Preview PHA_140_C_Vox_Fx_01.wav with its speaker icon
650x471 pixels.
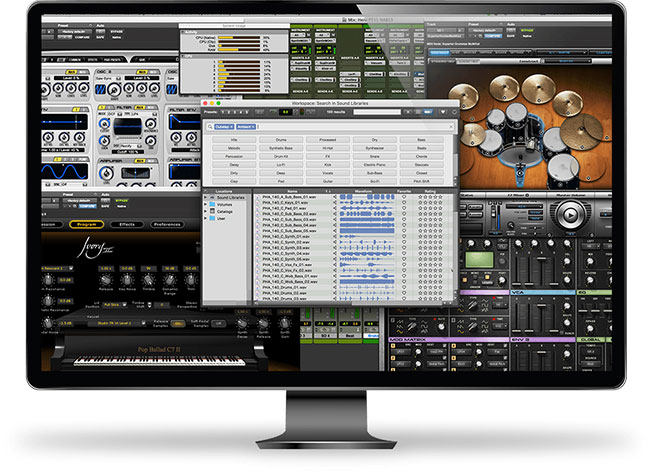tap(335, 265)
